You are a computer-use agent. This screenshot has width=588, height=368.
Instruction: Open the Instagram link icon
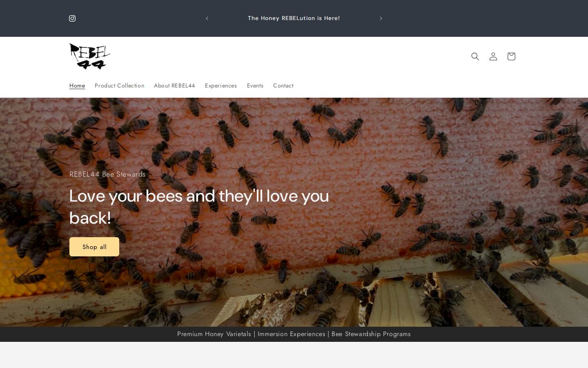coord(72,18)
